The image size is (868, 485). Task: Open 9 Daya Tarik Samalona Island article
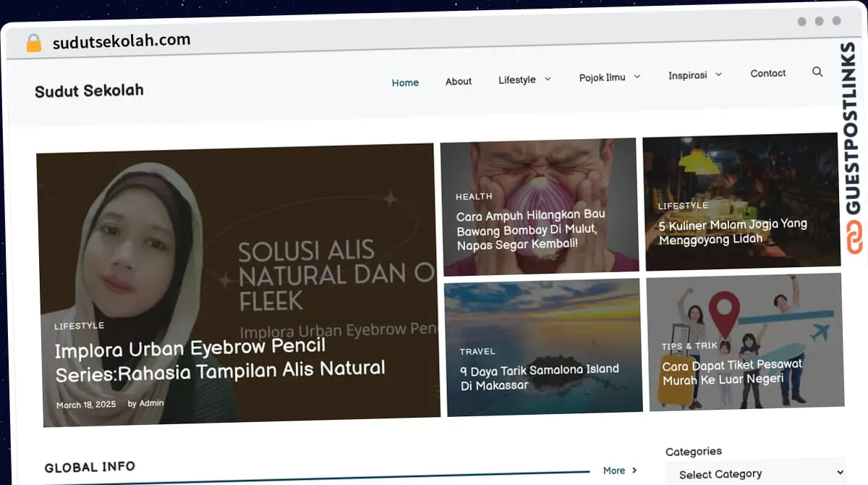(x=540, y=377)
